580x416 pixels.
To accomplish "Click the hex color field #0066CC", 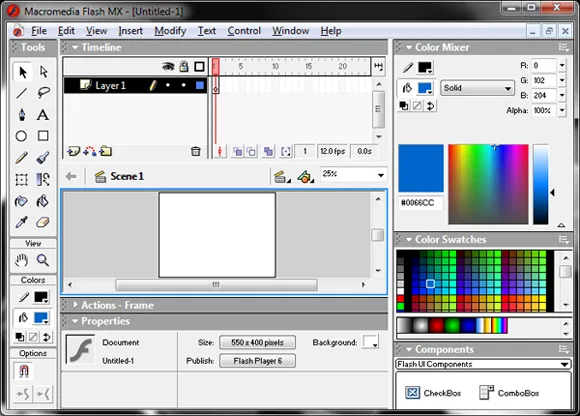I will tap(420, 203).
